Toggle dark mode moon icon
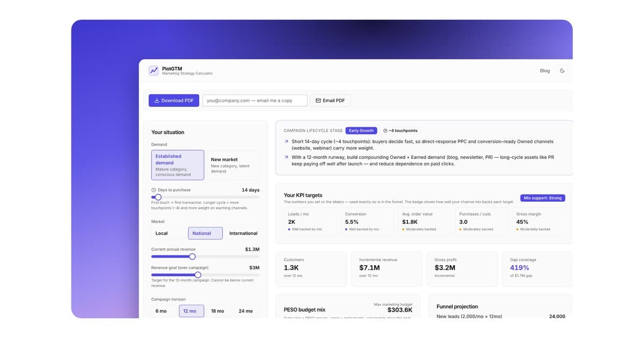The image size is (644, 338). point(562,70)
